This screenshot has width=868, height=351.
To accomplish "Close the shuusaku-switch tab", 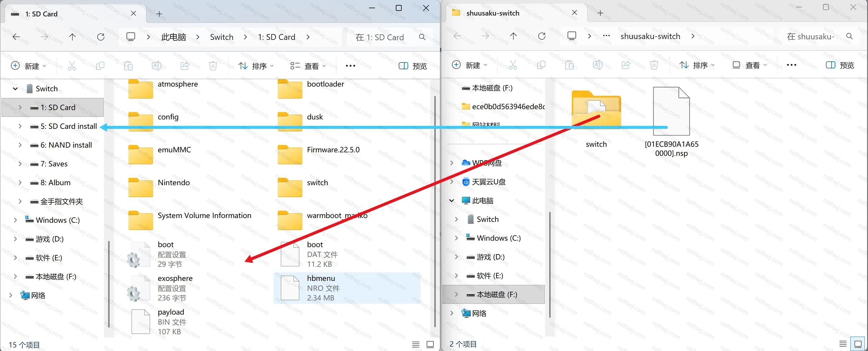I will click(x=574, y=13).
